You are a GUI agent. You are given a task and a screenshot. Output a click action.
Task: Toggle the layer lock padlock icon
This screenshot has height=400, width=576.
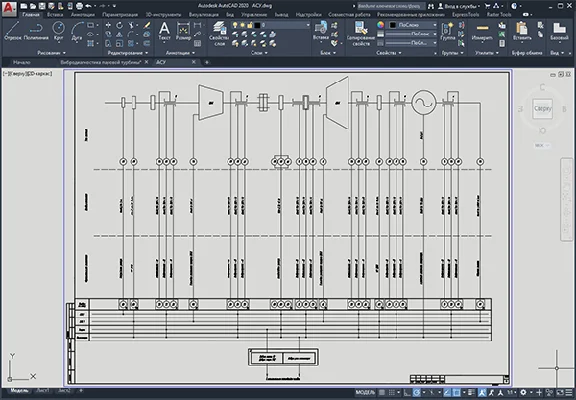point(250,25)
